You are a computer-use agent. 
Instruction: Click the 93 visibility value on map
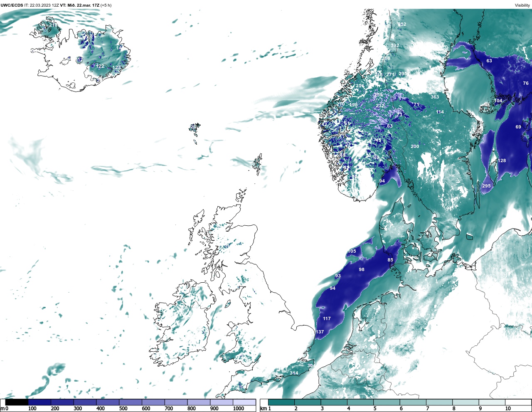click(338, 276)
